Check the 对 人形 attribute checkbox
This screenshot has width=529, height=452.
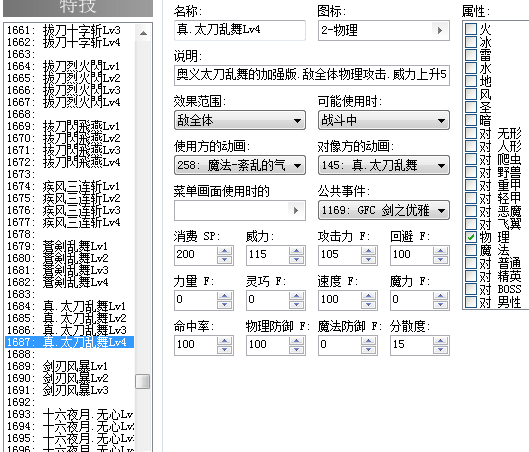pyautogui.click(x=471, y=146)
